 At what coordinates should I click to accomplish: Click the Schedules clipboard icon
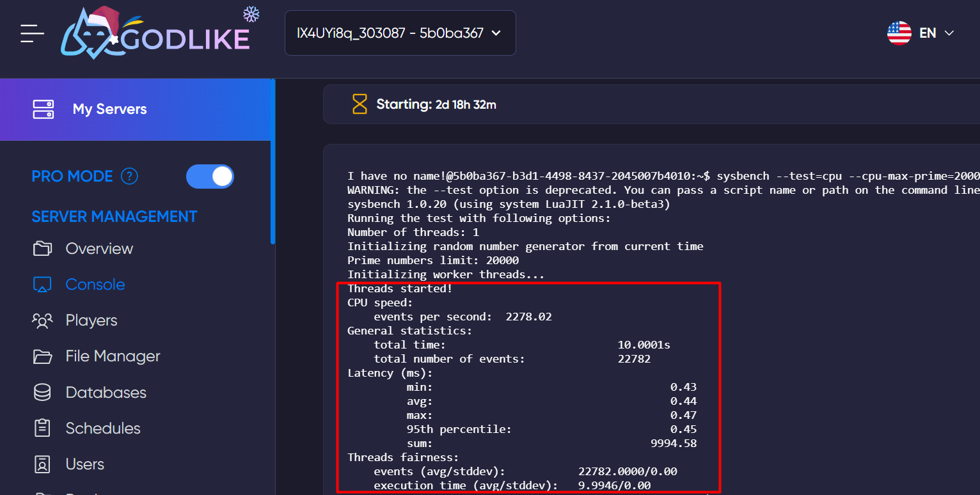pyautogui.click(x=42, y=428)
